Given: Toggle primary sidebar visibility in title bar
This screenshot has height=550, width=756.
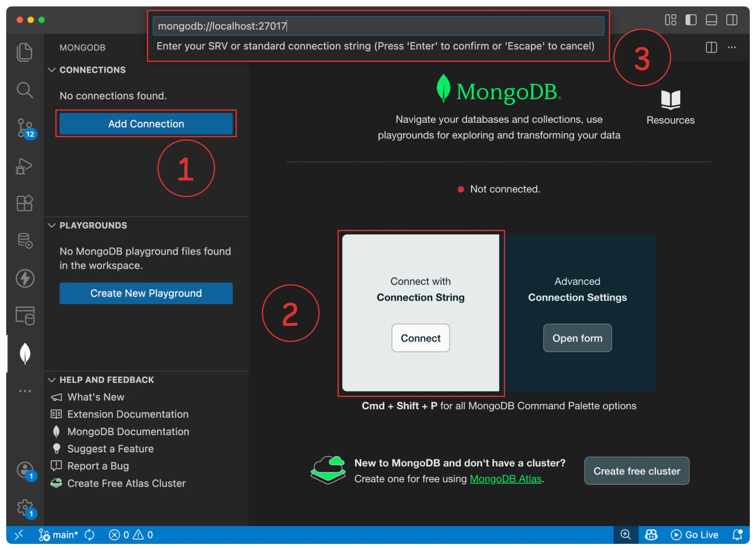Looking at the screenshot, I should pyautogui.click(x=691, y=20).
